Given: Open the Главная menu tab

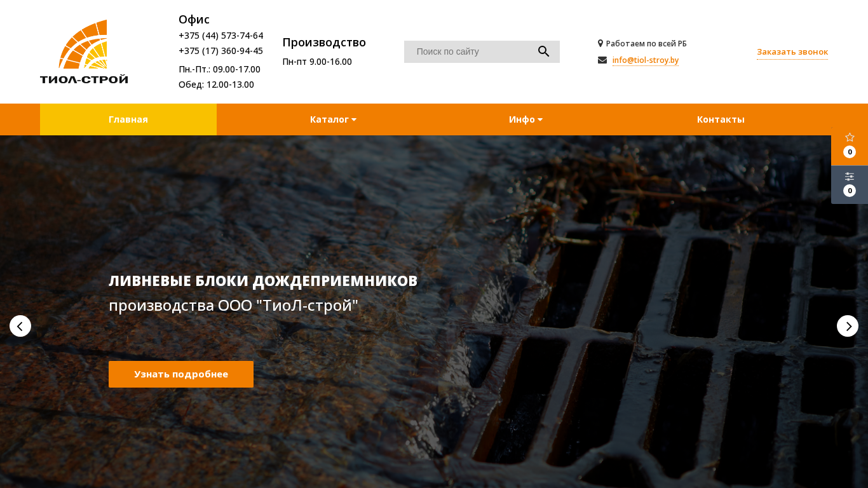Looking at the screenshot, I should 128,119.
